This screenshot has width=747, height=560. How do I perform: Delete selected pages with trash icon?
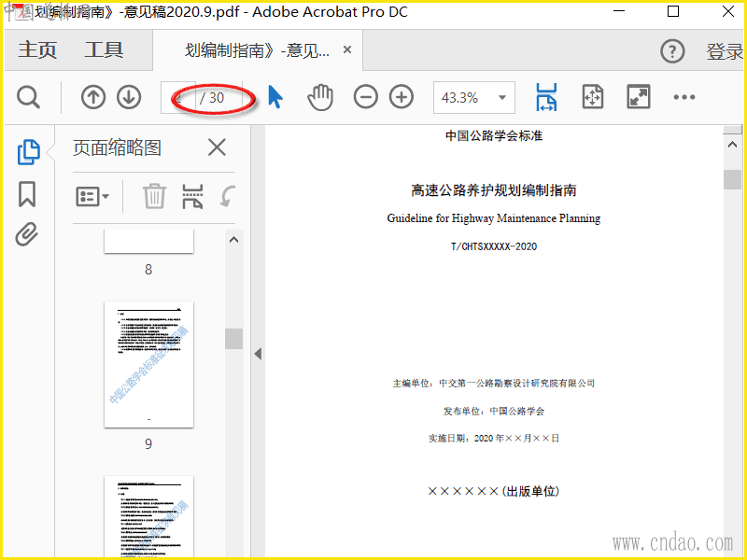click(x=154, y=196)
